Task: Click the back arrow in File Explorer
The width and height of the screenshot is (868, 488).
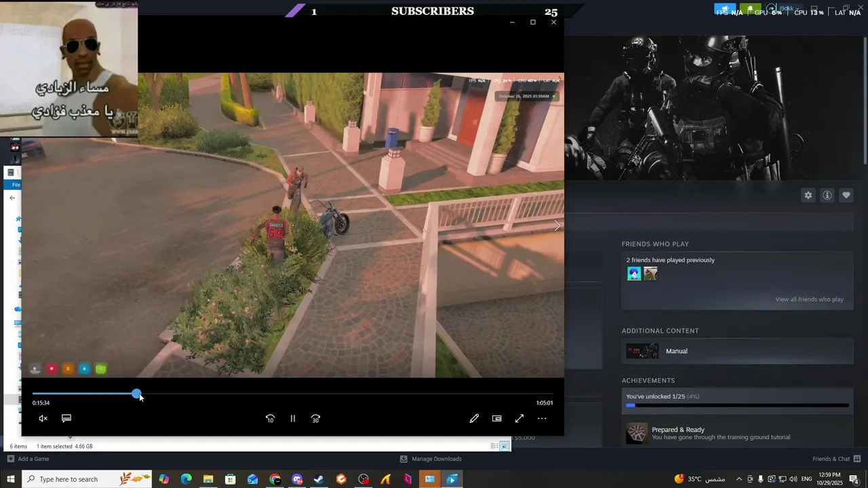Action: [12, 198]
